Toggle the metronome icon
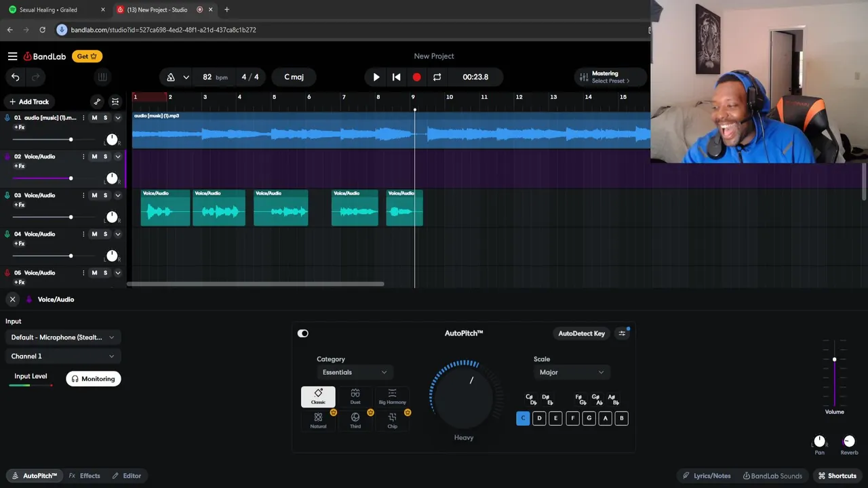 pyautogui.click(x=171, y=77)
